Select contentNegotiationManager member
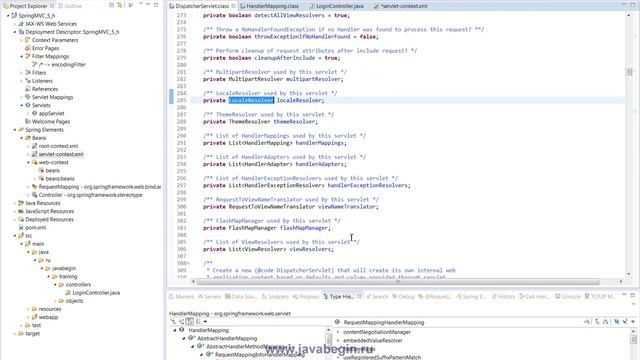The width and height of the screenshot is (640, 360). [377, 332]
